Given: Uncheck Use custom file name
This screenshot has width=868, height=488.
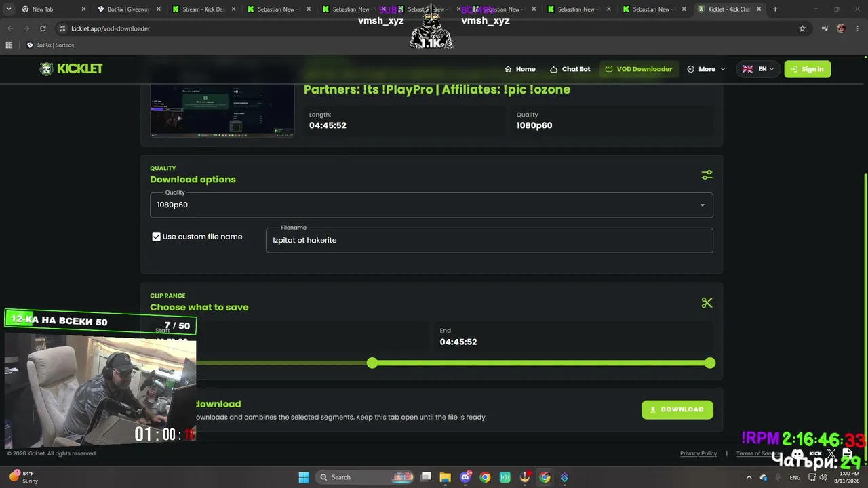Looking at the screenshot, I should (157, 237).
